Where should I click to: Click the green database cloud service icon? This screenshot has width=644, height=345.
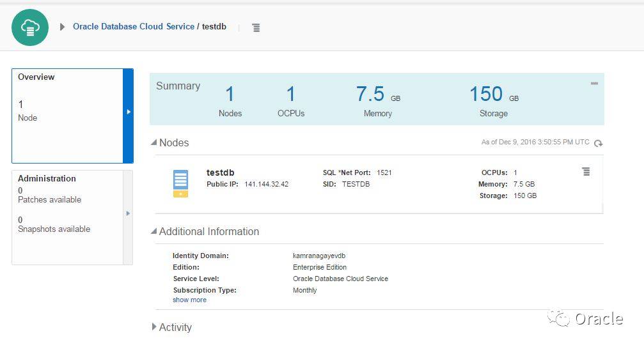click(x=30, y=27)
